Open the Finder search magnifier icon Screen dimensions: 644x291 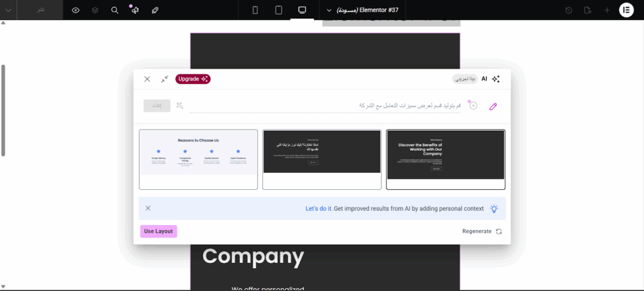coord(114,10)
